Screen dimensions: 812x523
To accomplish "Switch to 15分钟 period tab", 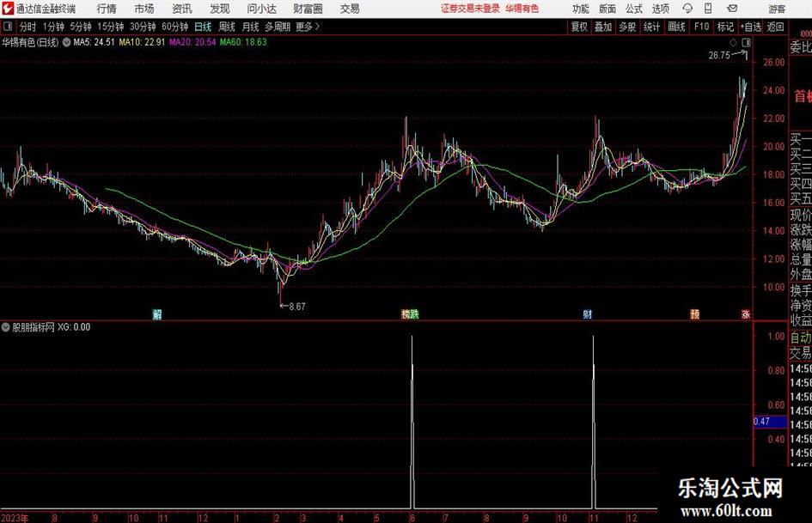I will 111,27.
